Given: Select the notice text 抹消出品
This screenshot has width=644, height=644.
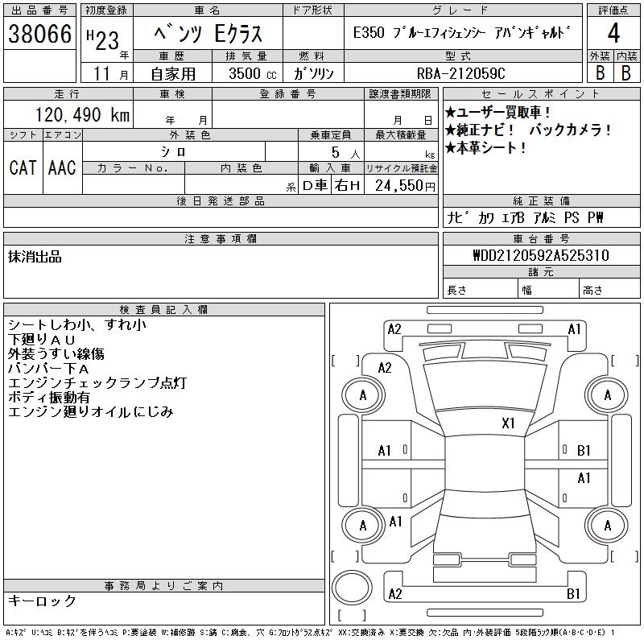Looking at the screenshot, I should 35,257.
